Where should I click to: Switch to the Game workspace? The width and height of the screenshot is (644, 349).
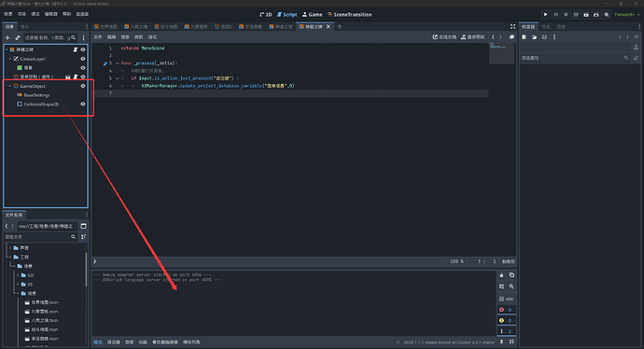point(312,14)
